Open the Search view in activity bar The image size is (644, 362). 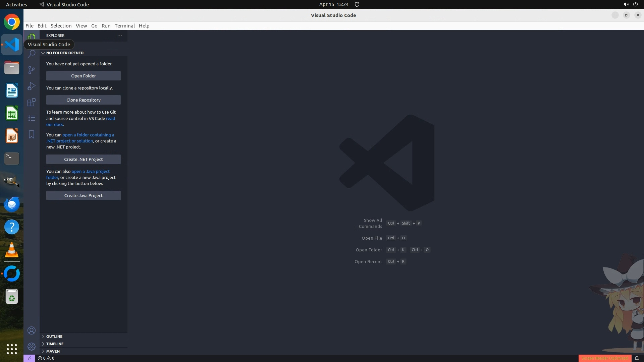click(x=32, y=54)
